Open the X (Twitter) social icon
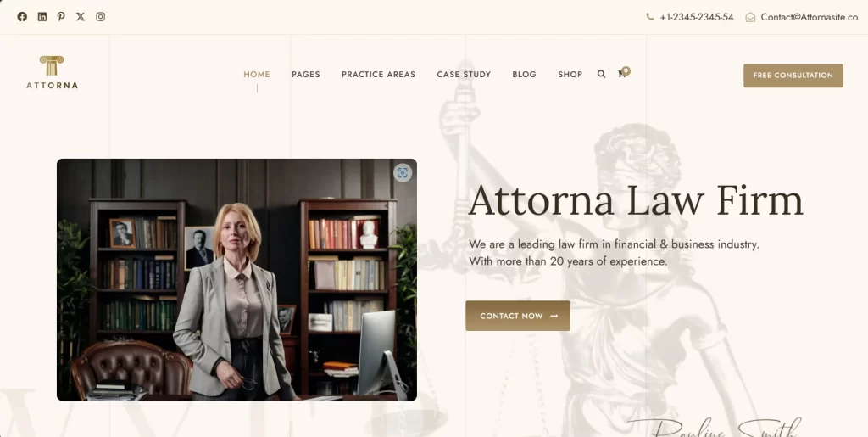This screenshot has height=437, width=868. 81,17
